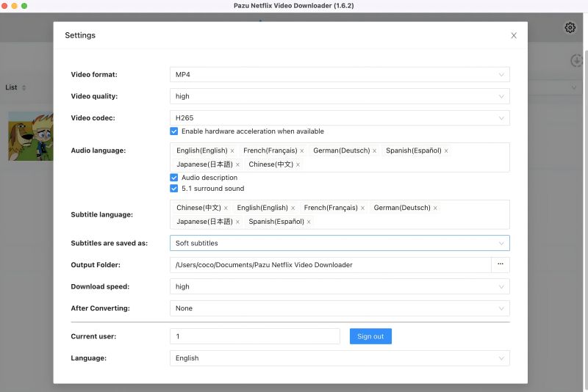The width and height of the screenshot is (588, 392).
Task: Uncheck Audio description option
Action: [x=173, y=178]
